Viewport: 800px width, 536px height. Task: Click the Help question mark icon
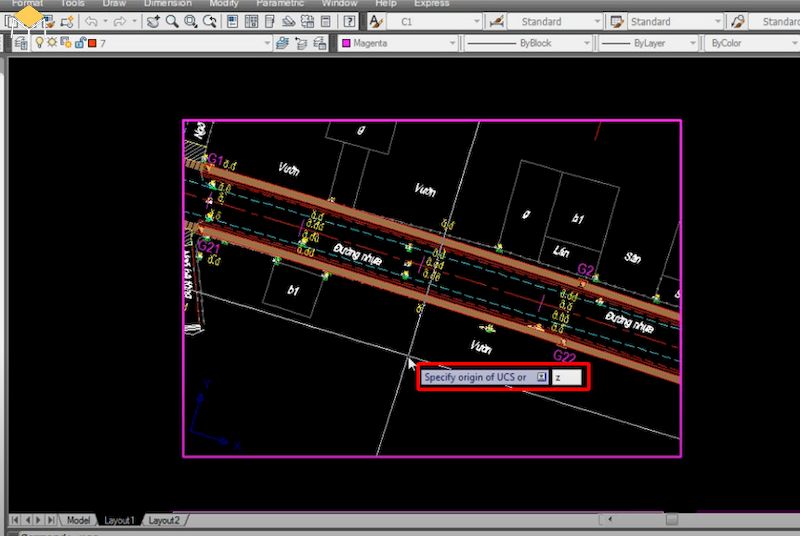pyautogui.click(x=349, y=21)
